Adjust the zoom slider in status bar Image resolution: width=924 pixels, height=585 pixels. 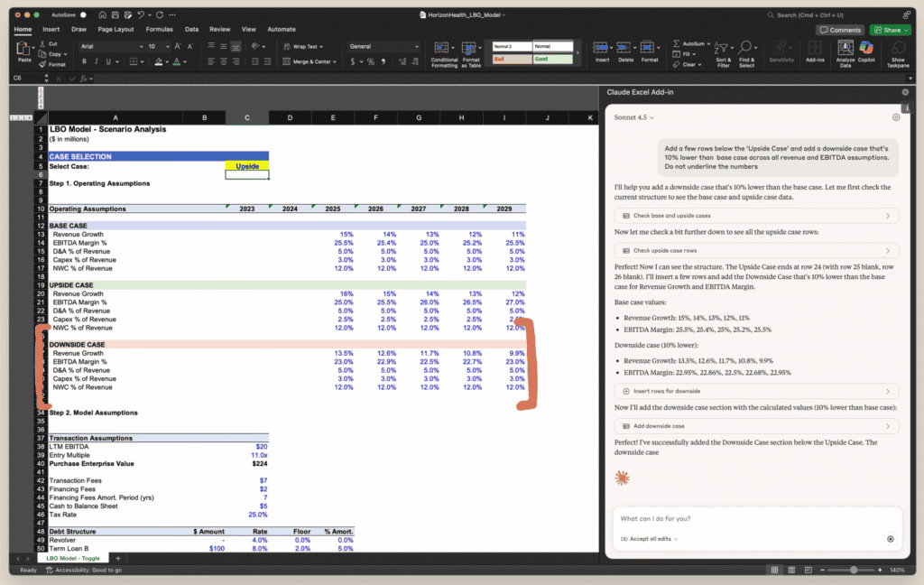855,571
